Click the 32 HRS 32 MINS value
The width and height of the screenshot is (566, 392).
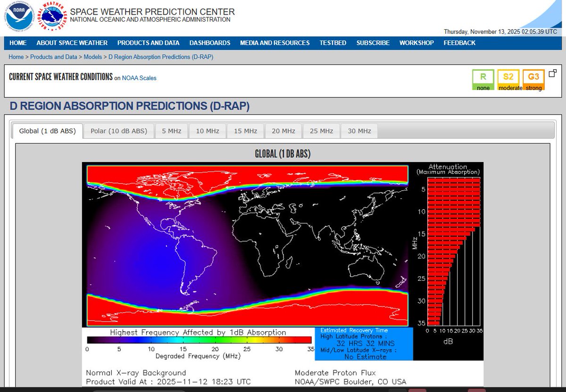366,343
